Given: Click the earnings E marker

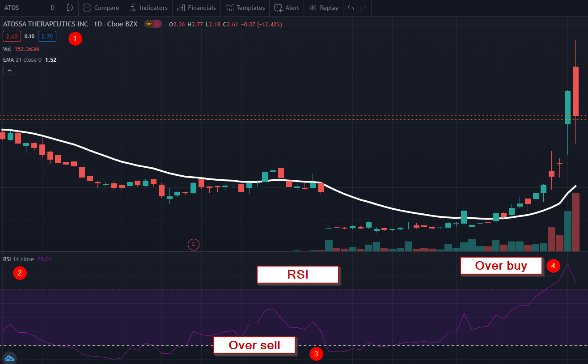Looking at the screenshot, I should [x=194, y=244].
